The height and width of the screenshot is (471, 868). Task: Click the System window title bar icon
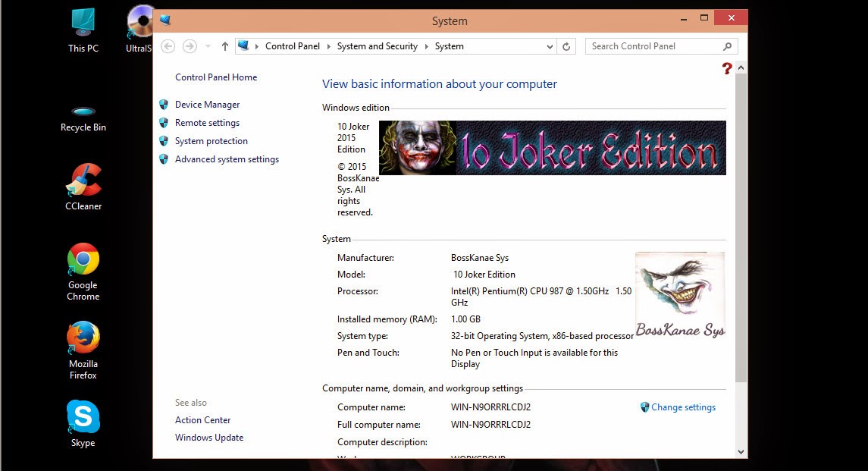165,20
